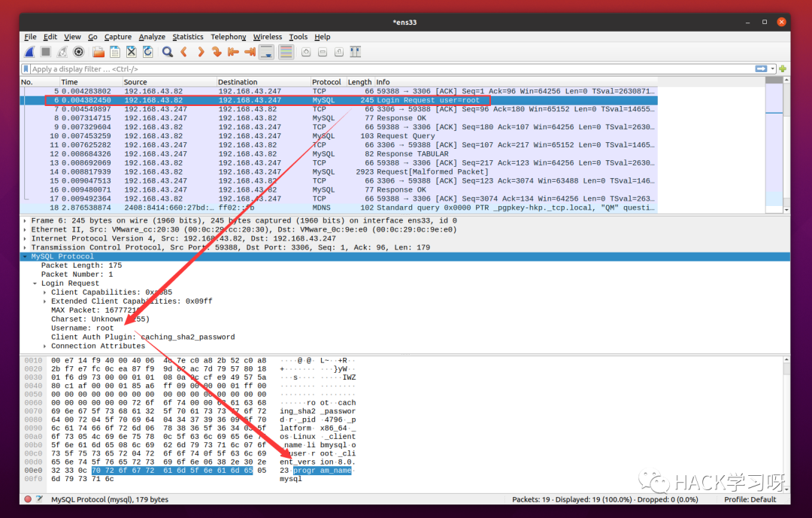Open the display filter history dropdown

(773, 69)
